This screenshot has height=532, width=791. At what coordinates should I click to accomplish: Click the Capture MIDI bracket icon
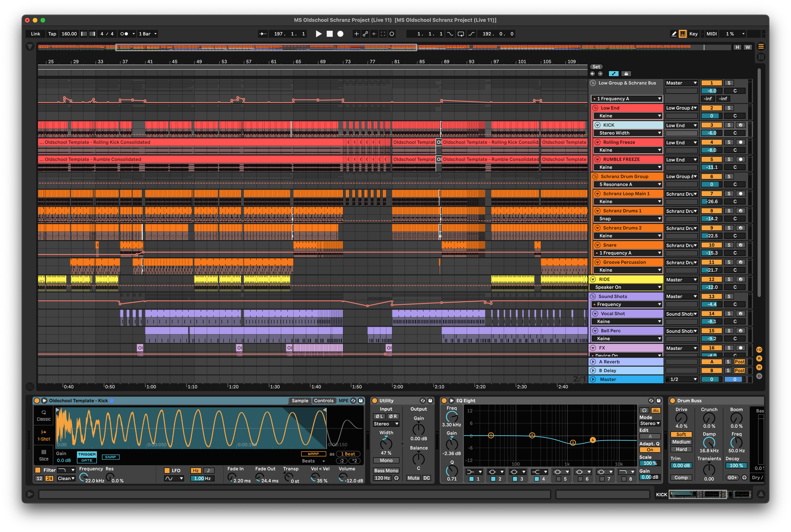coord(383,34)
